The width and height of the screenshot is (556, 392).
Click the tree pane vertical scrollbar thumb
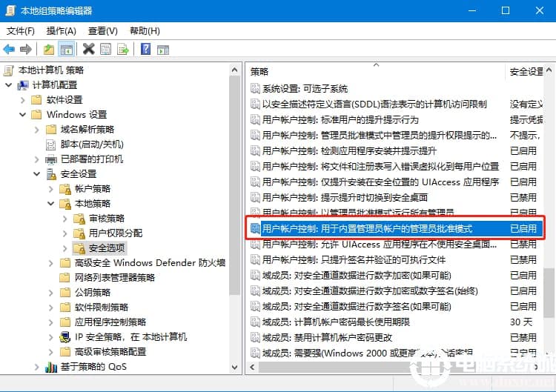point(234,185)
